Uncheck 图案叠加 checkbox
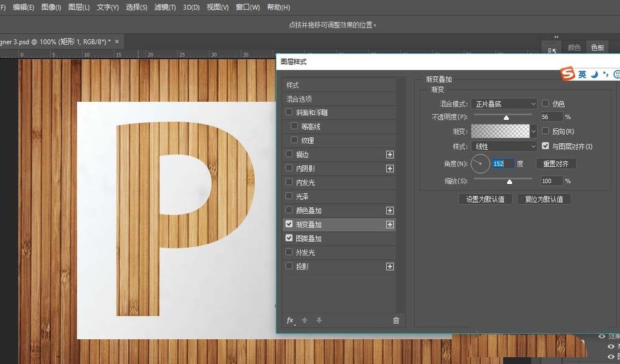Screen dimensions: 620x364 [x=289, y=238]
